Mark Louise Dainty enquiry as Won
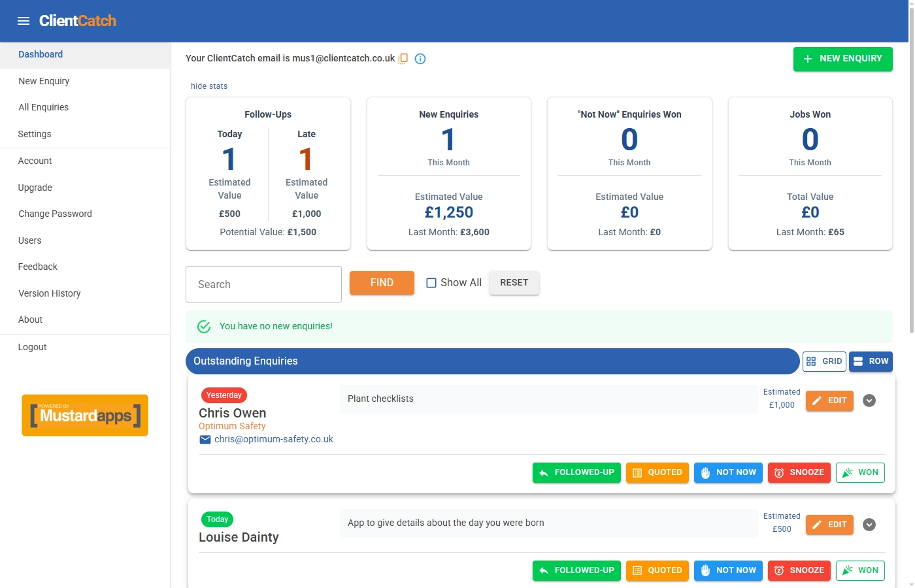 tap(860, 570)
